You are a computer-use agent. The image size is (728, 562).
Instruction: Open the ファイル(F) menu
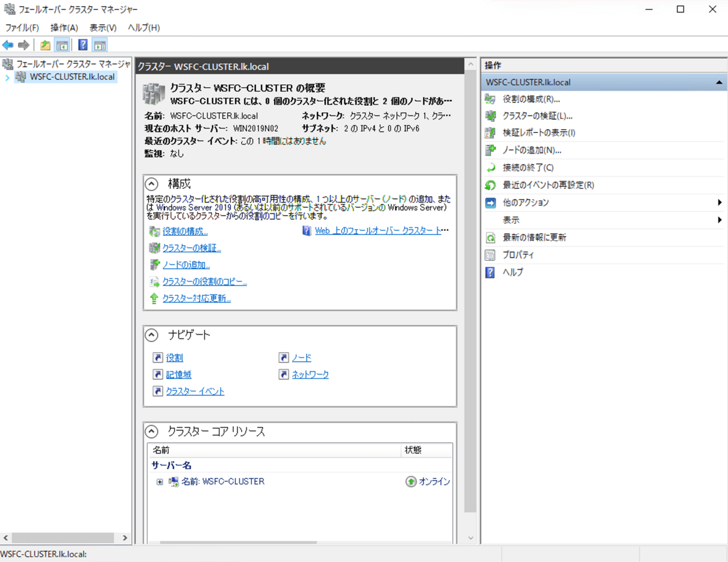pyautogui.click(x=22, y=27)
